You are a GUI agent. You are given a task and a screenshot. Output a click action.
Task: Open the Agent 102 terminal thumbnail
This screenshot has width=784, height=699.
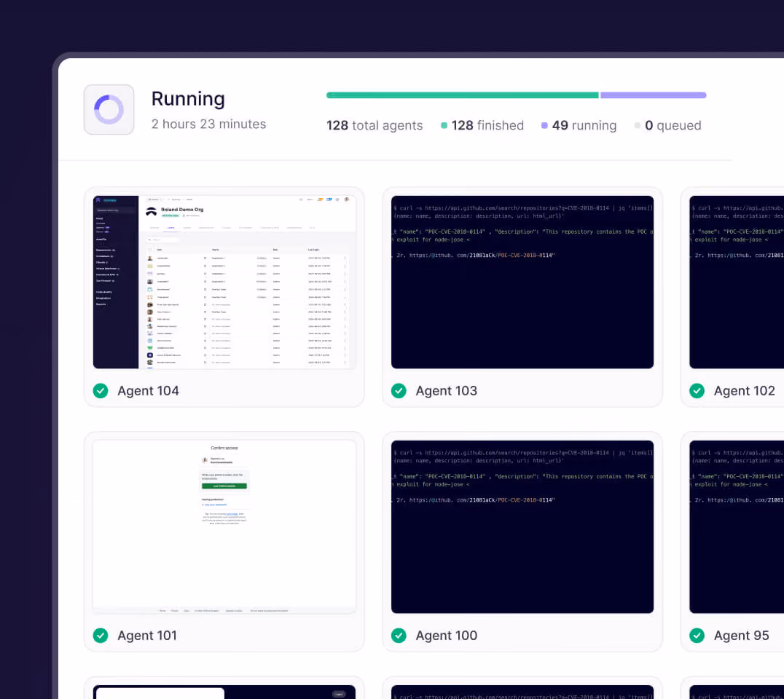tap(737, 283)
